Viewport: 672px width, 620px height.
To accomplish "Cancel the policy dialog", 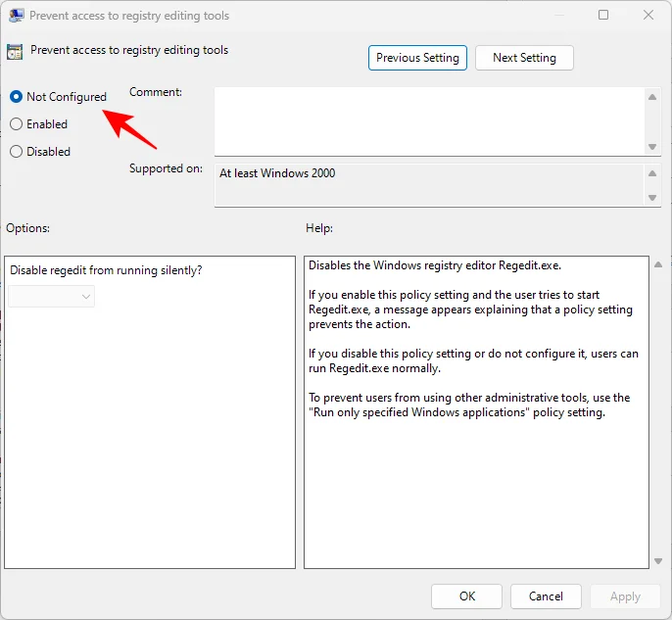I will 546,596.
